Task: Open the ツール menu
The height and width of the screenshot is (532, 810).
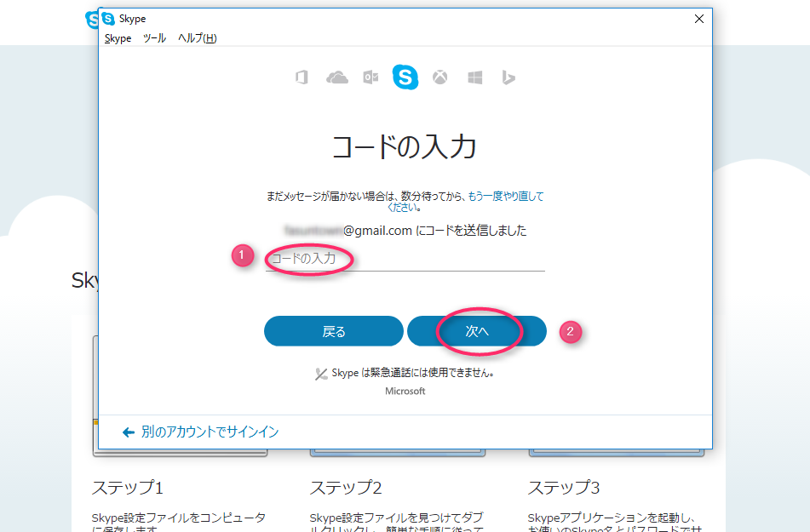Action: click(x=154, y=38)
